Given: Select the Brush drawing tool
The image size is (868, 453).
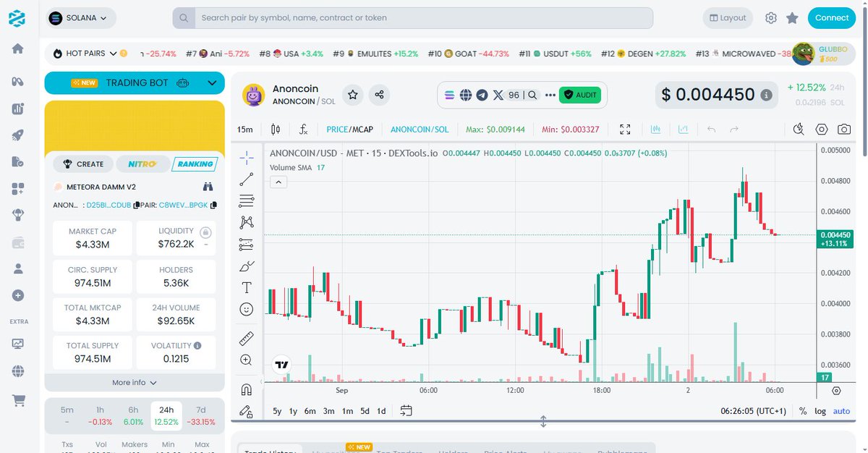Looking at the screenshot, I should [246, 266].
